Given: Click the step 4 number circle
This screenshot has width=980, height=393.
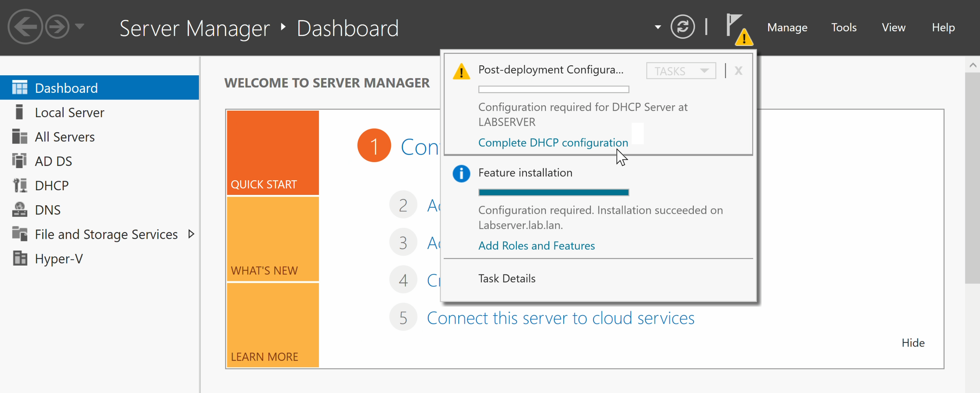Looking at the screenshot, I should [x=403, y=279].
